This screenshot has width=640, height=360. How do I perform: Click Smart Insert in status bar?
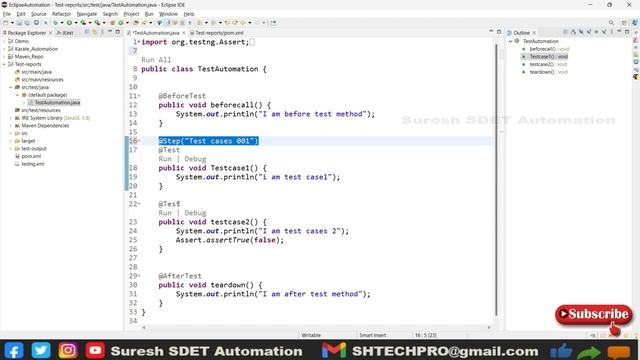click(372, 335)
